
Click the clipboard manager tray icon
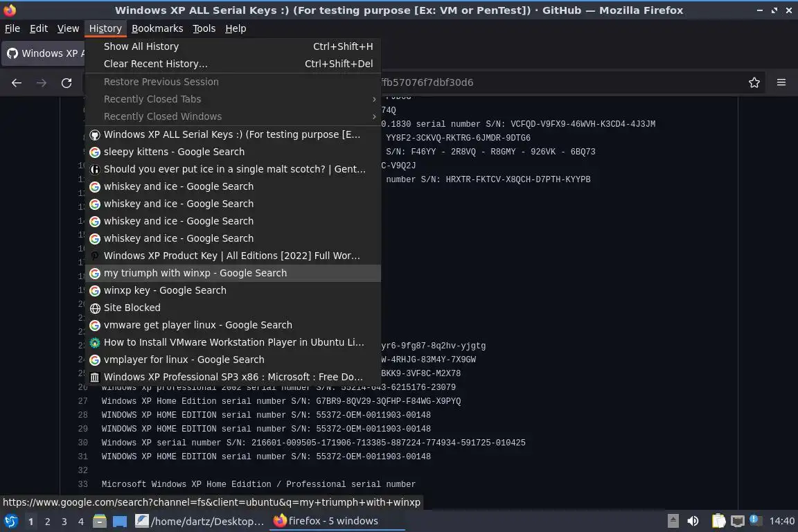pyautogui.click(x=718, y=521)
